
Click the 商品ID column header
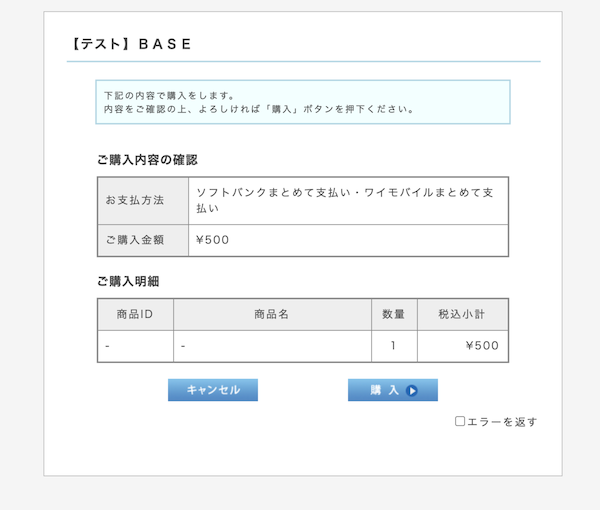pyautogui.click(x=135, y=314)
